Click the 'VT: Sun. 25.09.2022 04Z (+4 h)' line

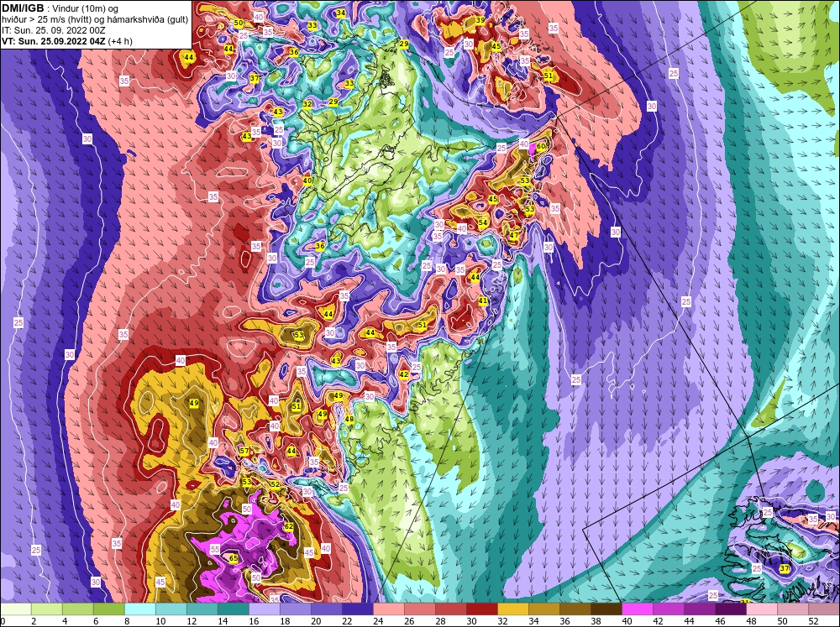[67, 41]
